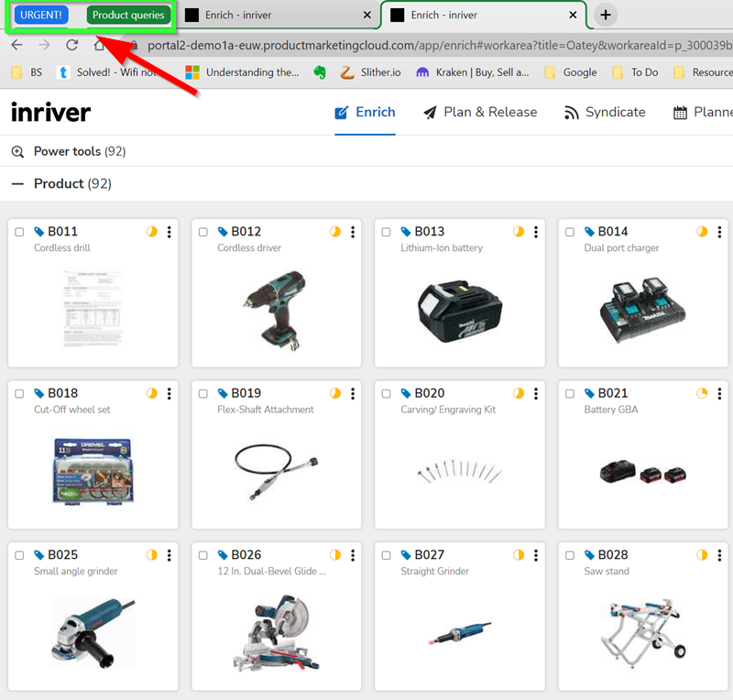The image size is (733, 700).
Task: Click the B028 completeness status icon
Action: tap(702, 555)
